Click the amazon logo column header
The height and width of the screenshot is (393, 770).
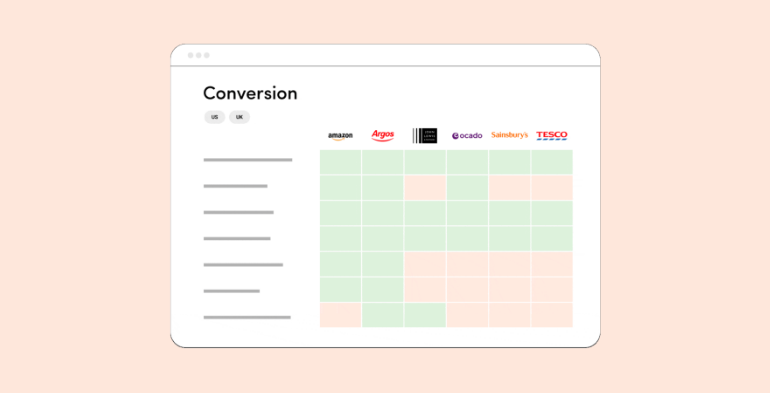(340, 136)
